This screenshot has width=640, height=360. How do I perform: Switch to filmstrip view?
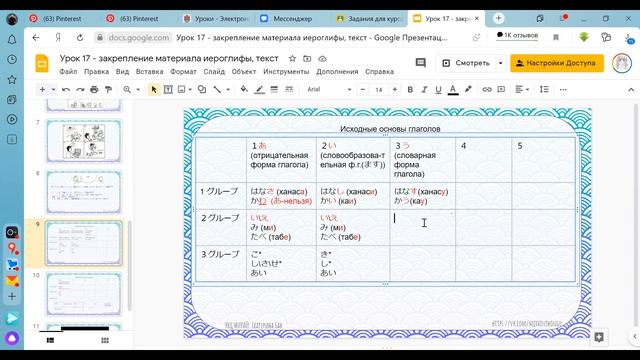click(x=50, y=340)
